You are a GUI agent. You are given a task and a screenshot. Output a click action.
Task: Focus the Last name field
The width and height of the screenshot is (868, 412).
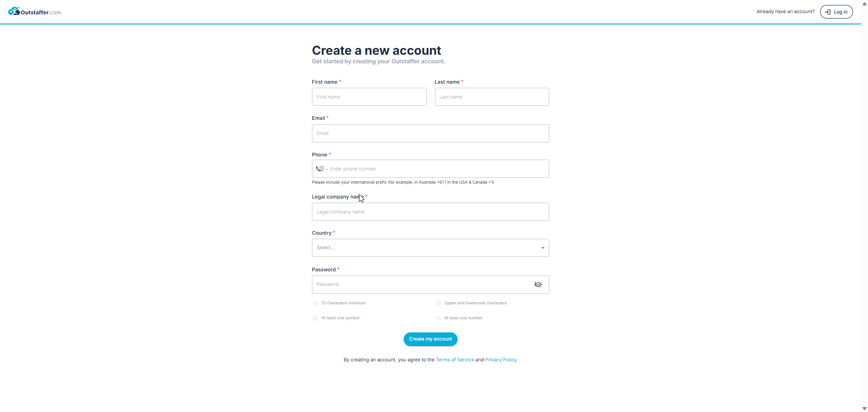492,97
